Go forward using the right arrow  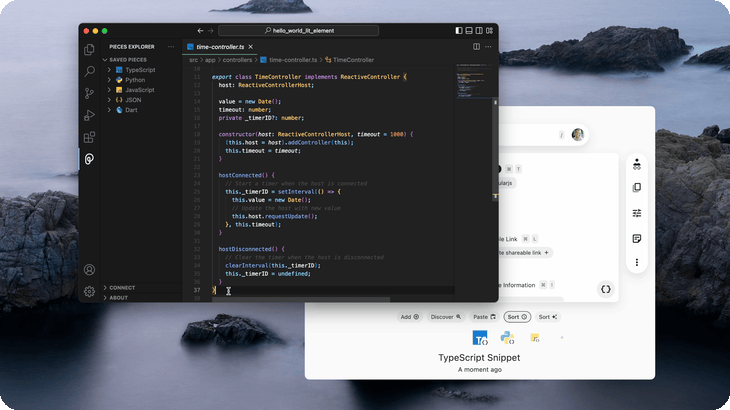click(x=210, y=31)
